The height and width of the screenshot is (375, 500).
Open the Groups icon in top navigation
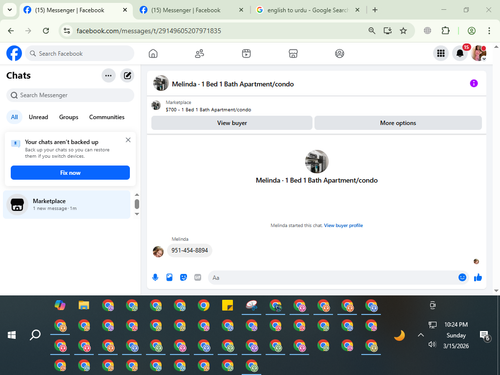coord(339,53)
